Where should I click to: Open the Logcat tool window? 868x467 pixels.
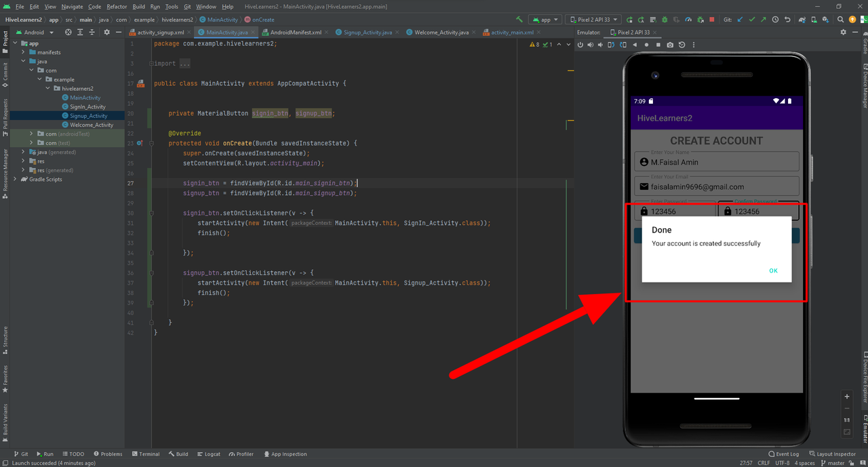click(208, 454)
